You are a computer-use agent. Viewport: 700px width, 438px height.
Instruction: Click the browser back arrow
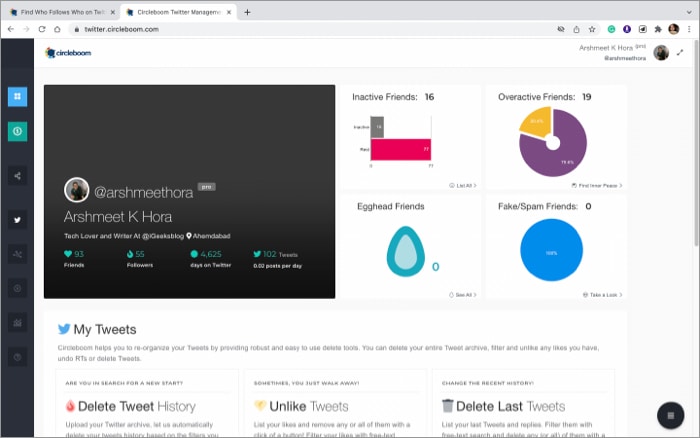tap(11, 29)
